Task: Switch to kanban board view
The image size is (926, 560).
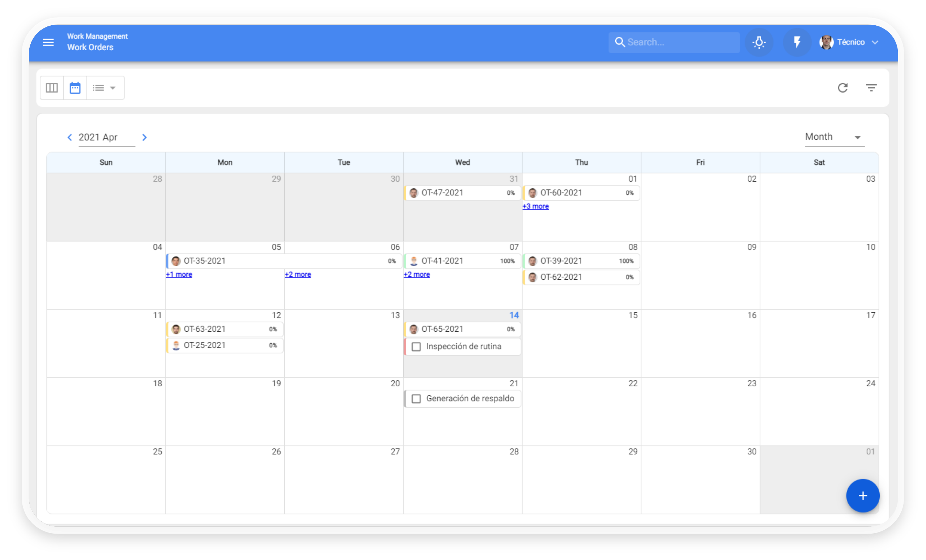Action: [52, 88]
